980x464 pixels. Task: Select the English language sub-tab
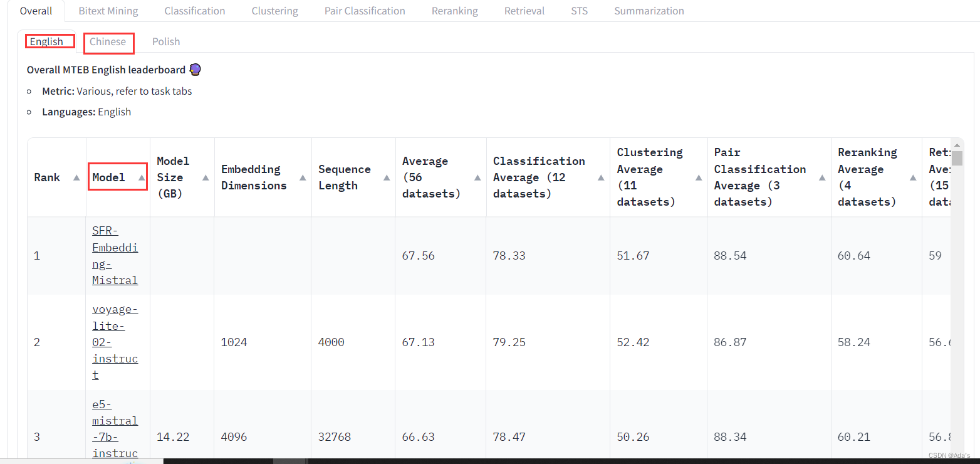pos(46,41)
